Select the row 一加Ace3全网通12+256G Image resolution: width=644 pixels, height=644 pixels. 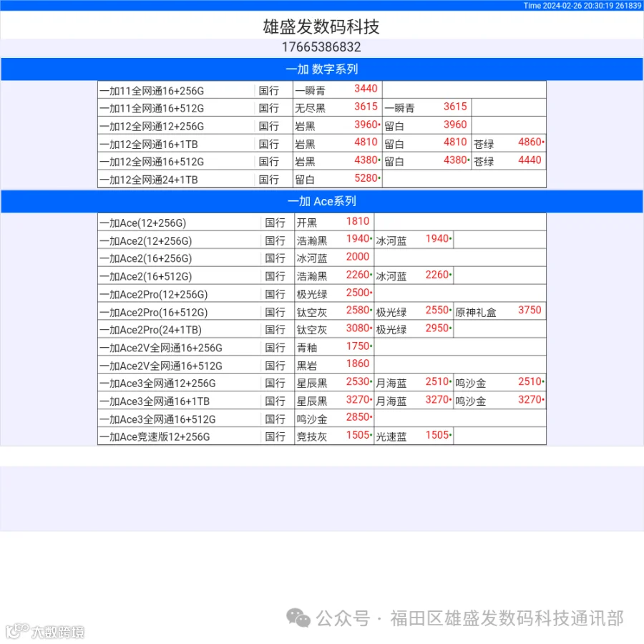(x=322, y=383)
